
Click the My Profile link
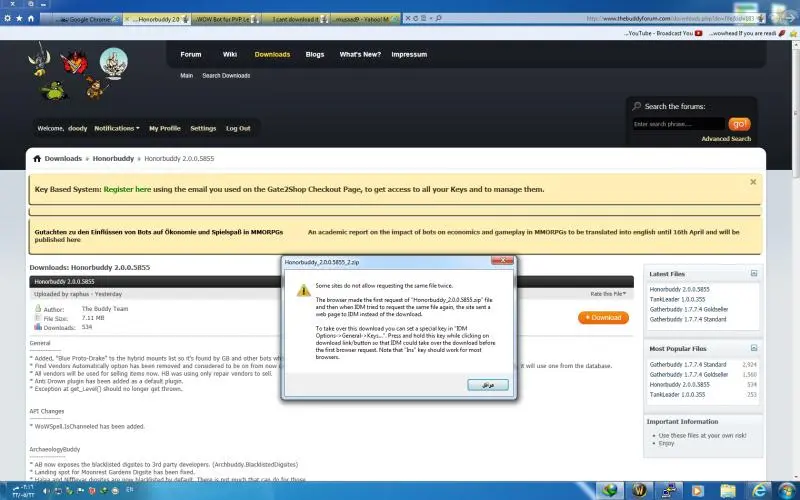(x=165, y=129)
